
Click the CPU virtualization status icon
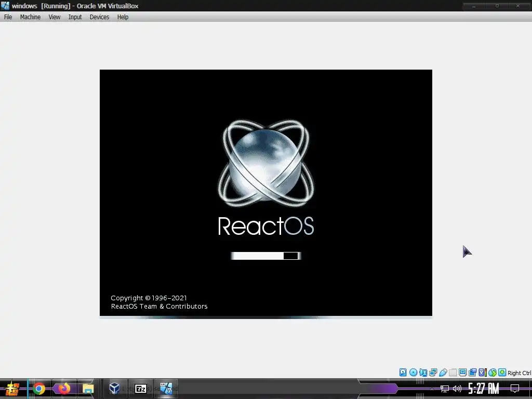483,372
